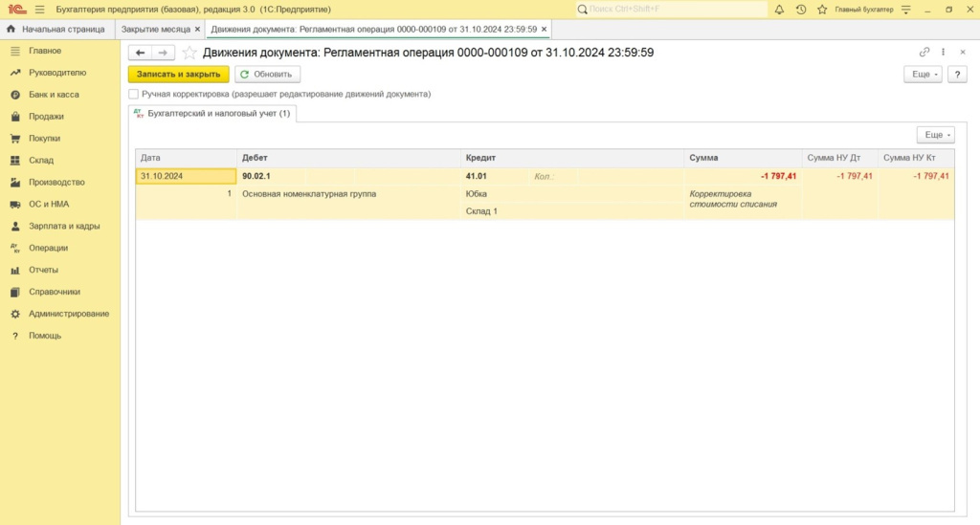Click the Обновить button
Image resolution: width=980 pixels, height=525 pixels.
click(267, 74)
